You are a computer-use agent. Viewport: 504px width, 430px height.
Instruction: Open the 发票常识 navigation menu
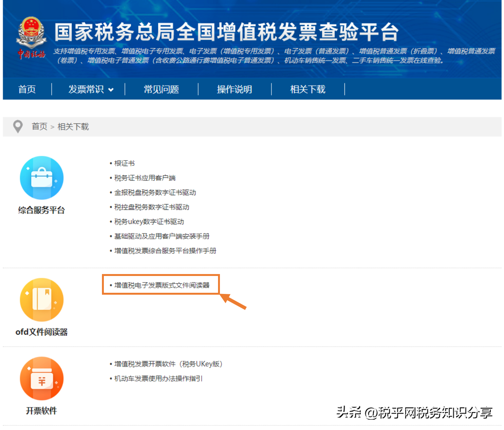pyautogui.click(x=86, y=89)
